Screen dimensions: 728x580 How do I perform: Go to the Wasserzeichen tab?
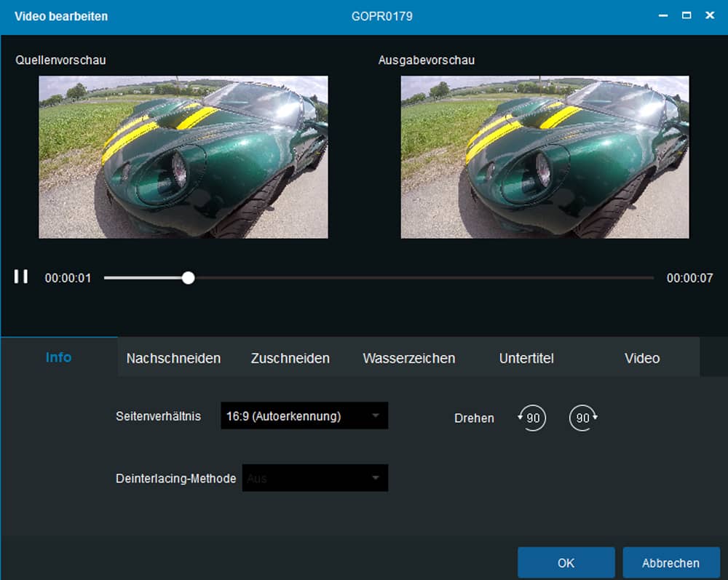[408, 358]
